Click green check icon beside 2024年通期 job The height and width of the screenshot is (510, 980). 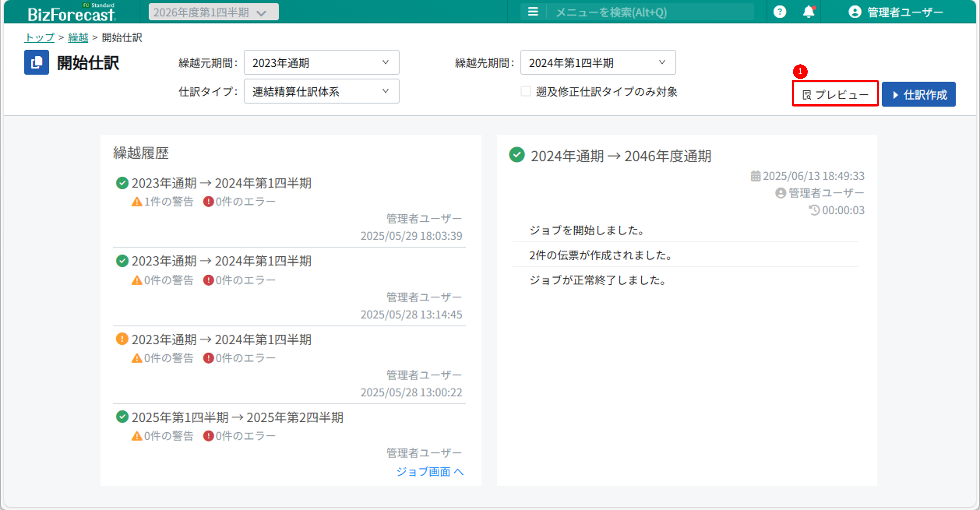[x=517, y=155]
